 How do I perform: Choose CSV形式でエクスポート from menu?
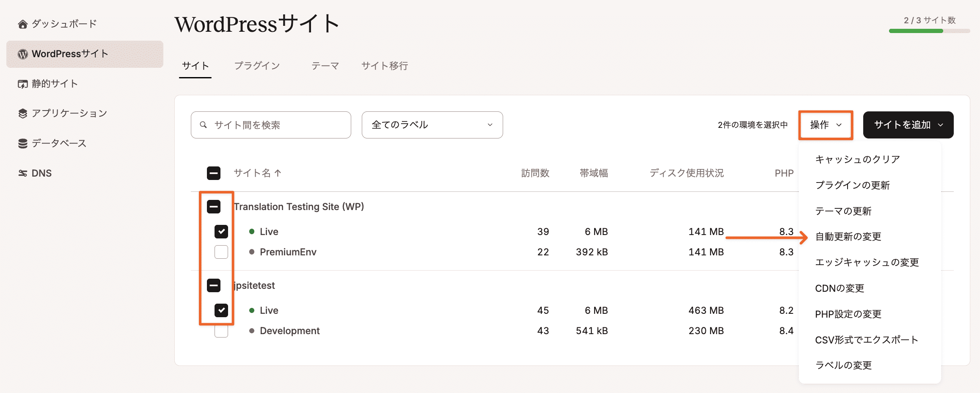point(867,340)
